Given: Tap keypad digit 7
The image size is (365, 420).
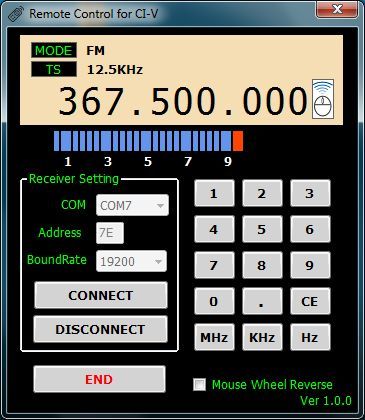Looking at the screenshot, I should (214, 265).
